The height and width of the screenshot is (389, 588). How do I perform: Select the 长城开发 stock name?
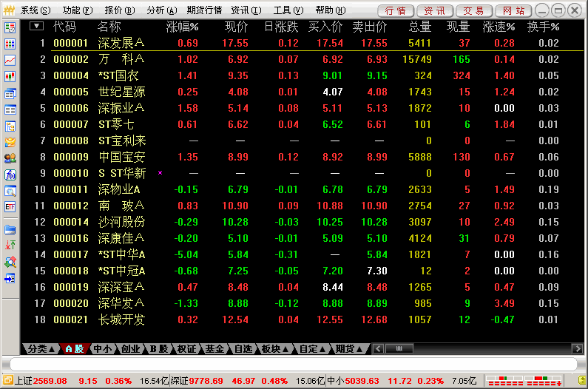pyautogui.click(x=121, y=319)
